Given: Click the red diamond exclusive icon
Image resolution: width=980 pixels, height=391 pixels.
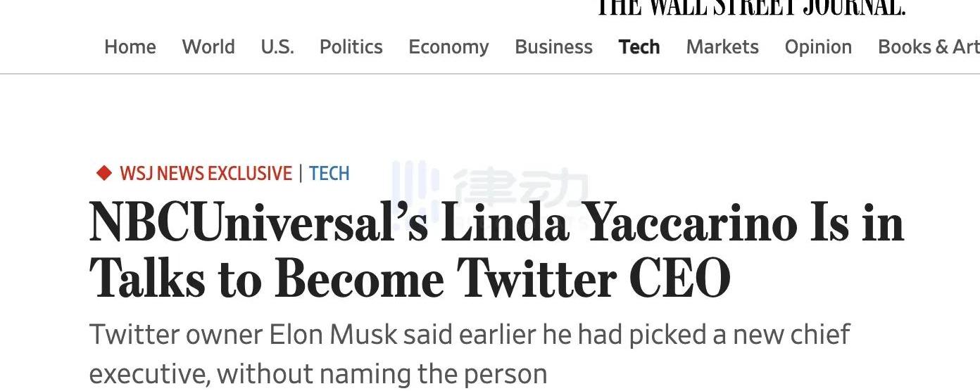Looking at the screenshot, I should (x=104, y=173).
